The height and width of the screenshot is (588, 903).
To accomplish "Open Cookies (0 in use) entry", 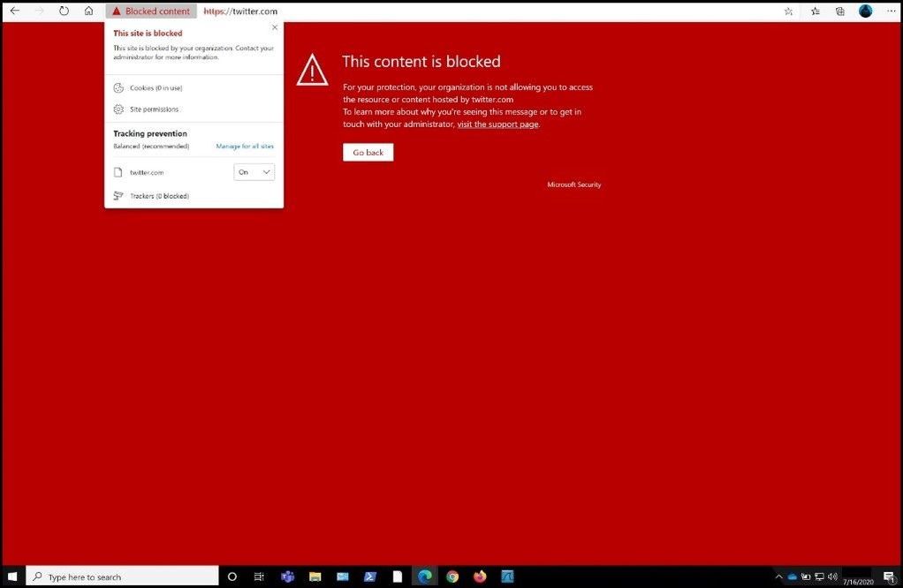I will [x=194, y=88].
